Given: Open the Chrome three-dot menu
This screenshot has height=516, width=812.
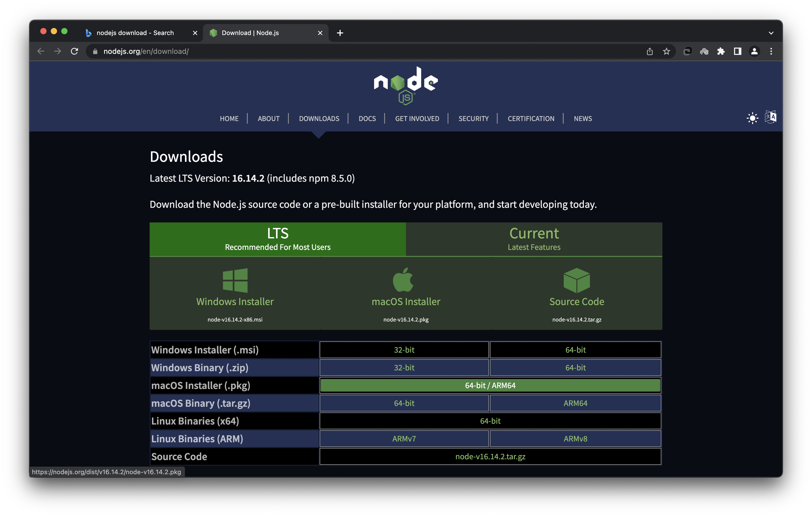Looking at the screenshot, I should pos(771,51).
